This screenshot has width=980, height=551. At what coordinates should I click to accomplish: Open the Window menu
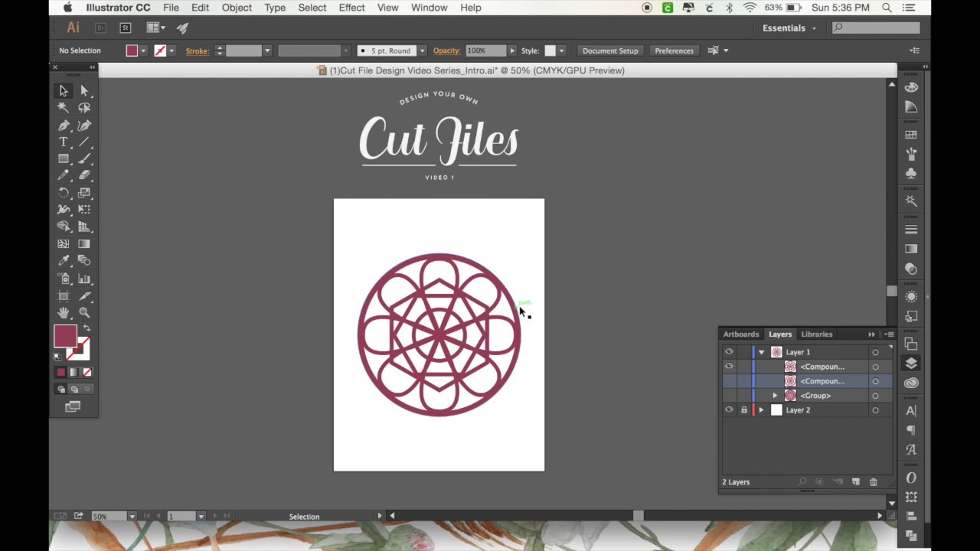[429, 8]
